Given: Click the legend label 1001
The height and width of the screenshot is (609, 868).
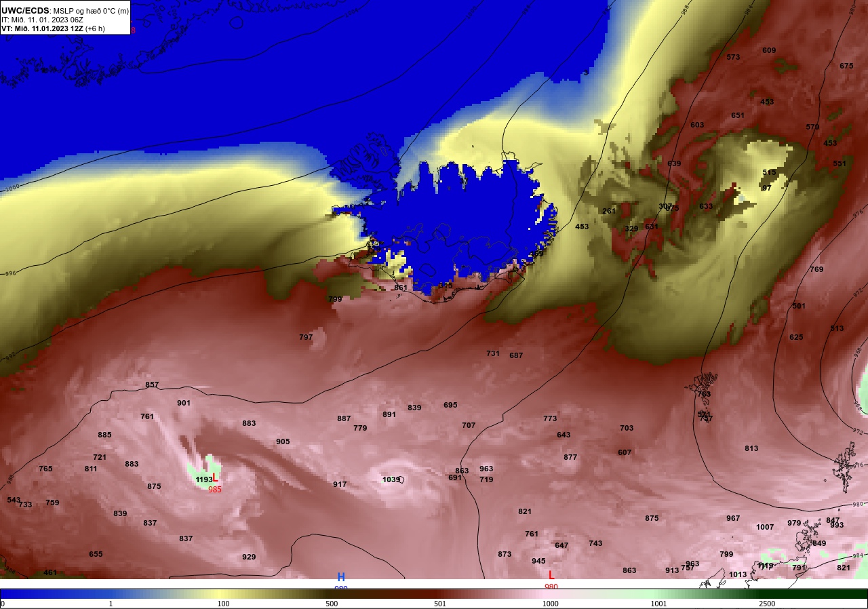Looking at the screenshot, I should tap(658, 604).
